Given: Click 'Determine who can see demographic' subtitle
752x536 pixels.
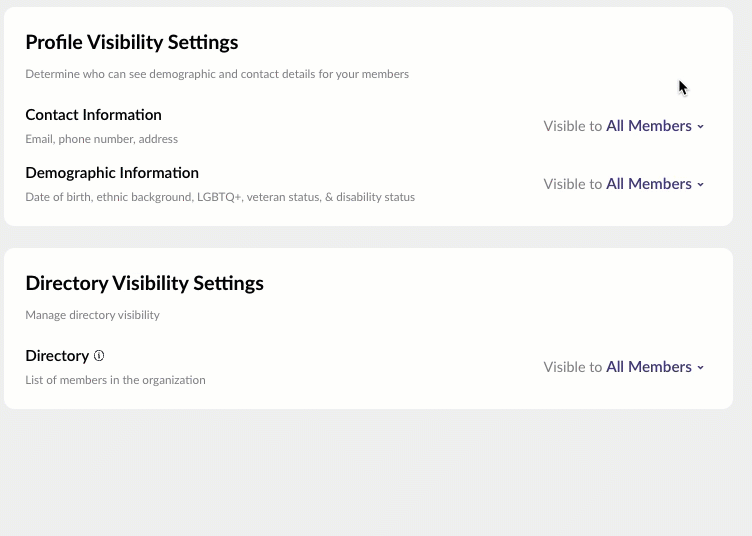Looking at the screenshot, I should 216,74.
